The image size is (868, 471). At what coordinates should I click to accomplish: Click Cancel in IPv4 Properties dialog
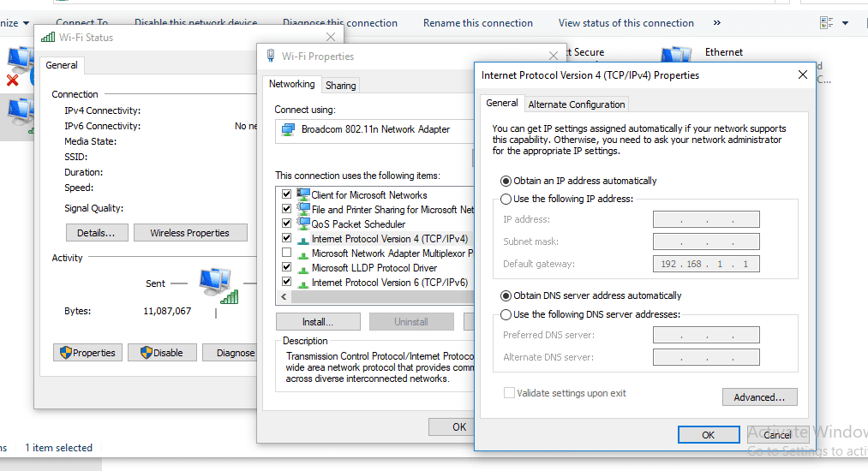pyautogui.click(x=777, y=435)
